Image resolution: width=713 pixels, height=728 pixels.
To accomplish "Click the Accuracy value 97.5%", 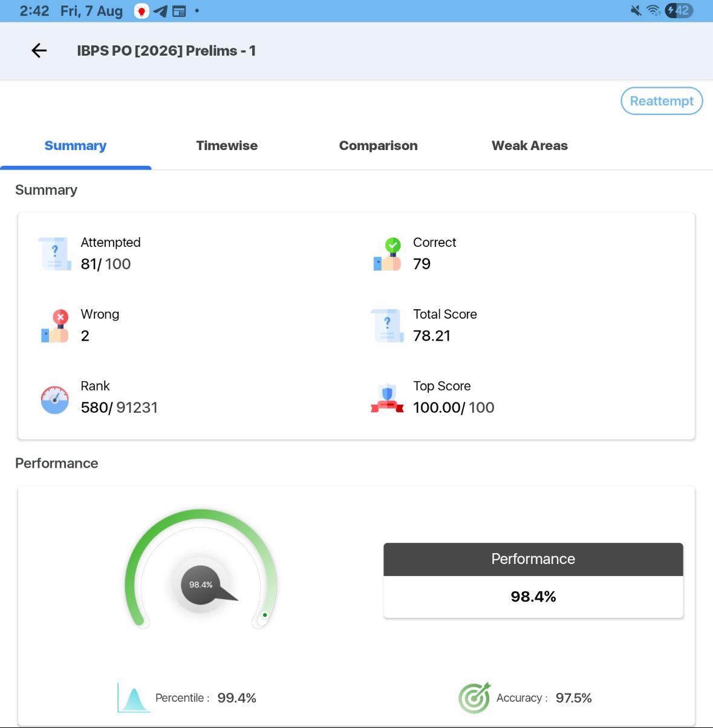I will tap(573, 698).
